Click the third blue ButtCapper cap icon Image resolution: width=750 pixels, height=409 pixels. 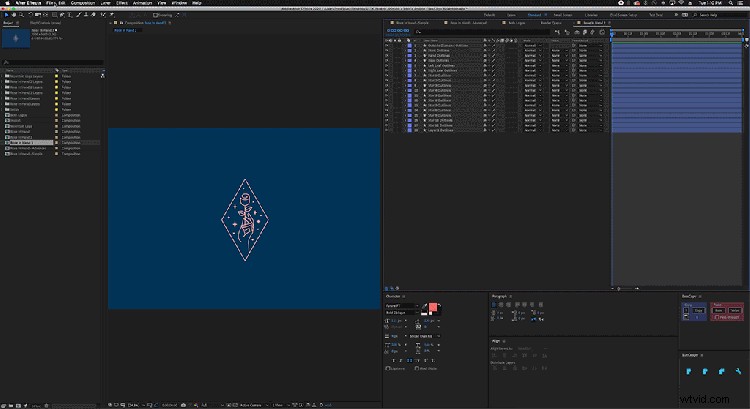721,372
